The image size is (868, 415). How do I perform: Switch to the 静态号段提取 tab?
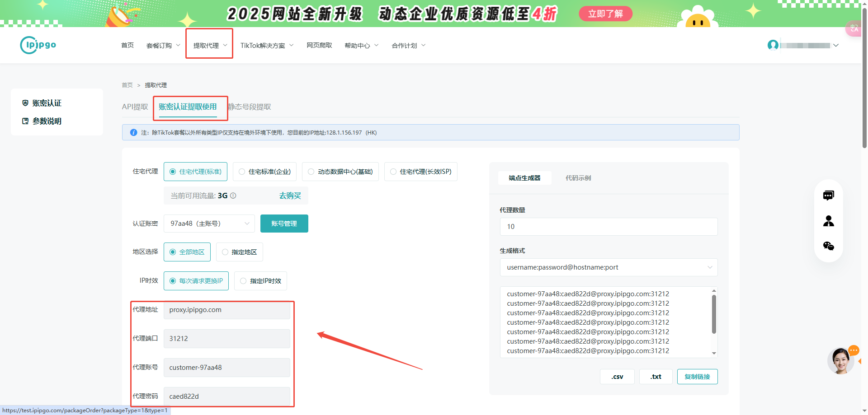click(250, 107)
